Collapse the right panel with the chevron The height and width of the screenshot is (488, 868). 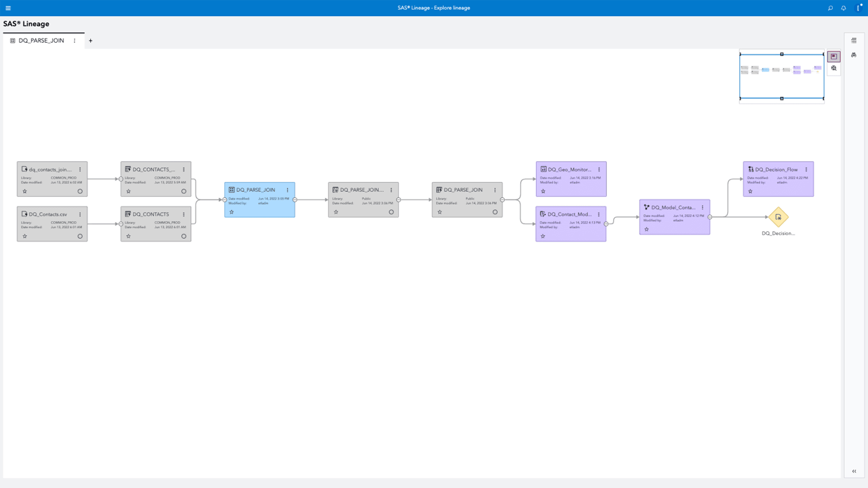coord(854,471)
